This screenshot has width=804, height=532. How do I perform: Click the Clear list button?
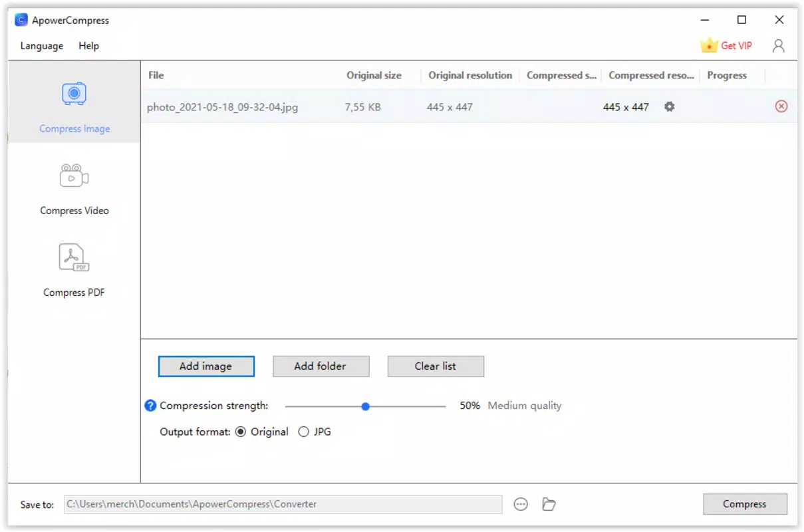coord(436,366)
